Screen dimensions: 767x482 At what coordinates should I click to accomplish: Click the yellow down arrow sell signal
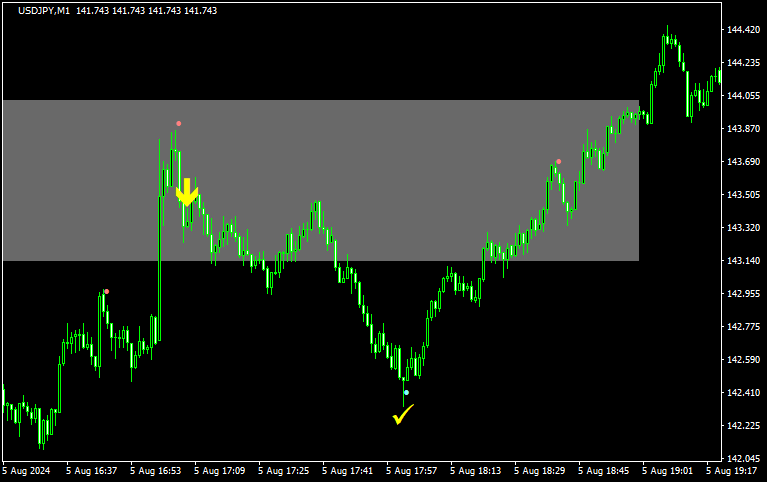tap(187, 192)
